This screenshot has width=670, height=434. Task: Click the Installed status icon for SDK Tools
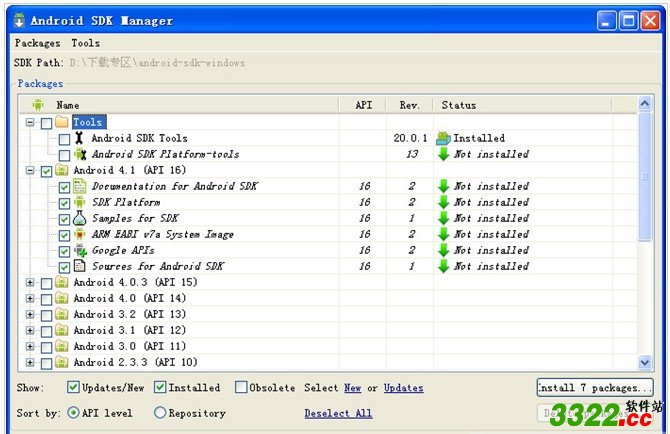click(444, 138)
